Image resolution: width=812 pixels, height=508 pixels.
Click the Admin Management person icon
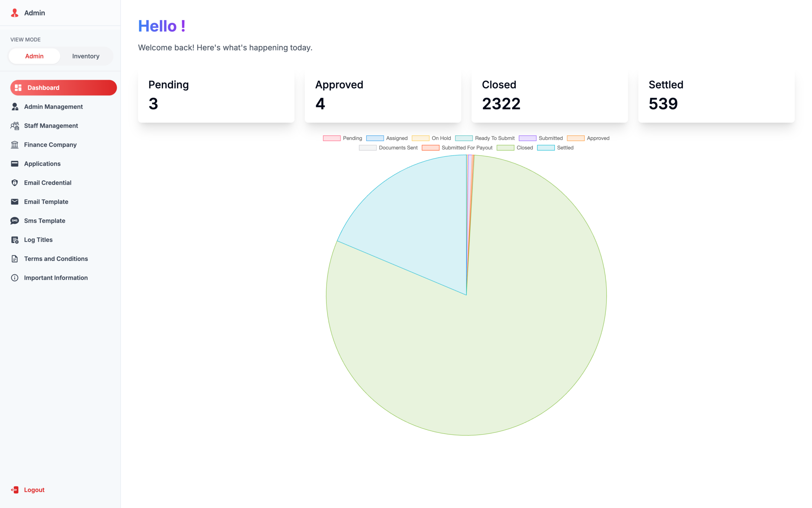15,106
